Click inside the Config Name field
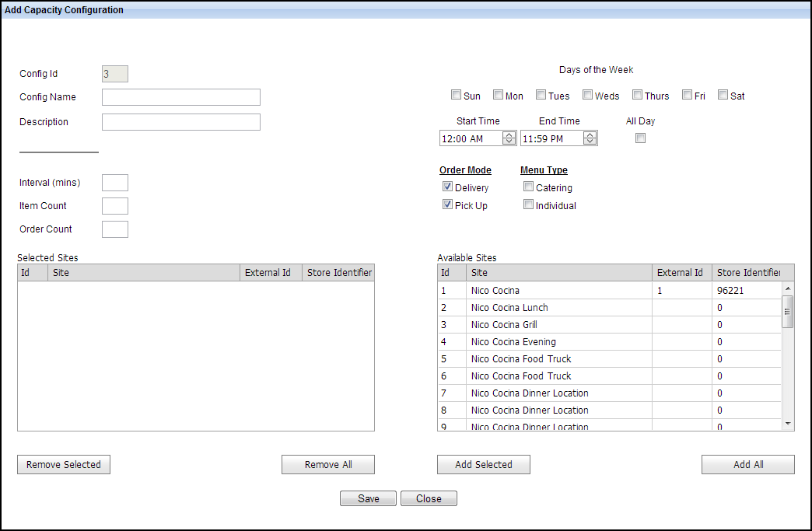This screenshot has width=812, height=531. 180,97
